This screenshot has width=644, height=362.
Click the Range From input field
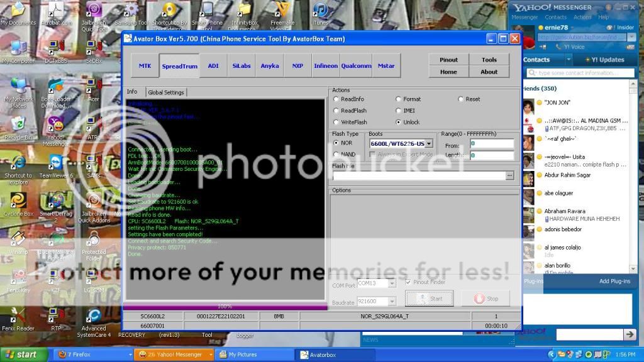pyautogui.click(x=492, y=144)
